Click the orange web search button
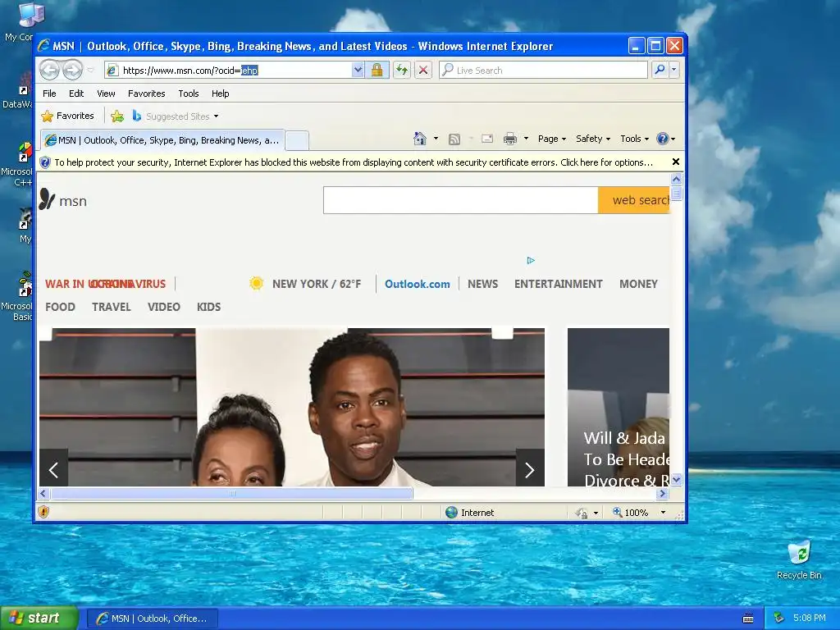 pos(634,200)
